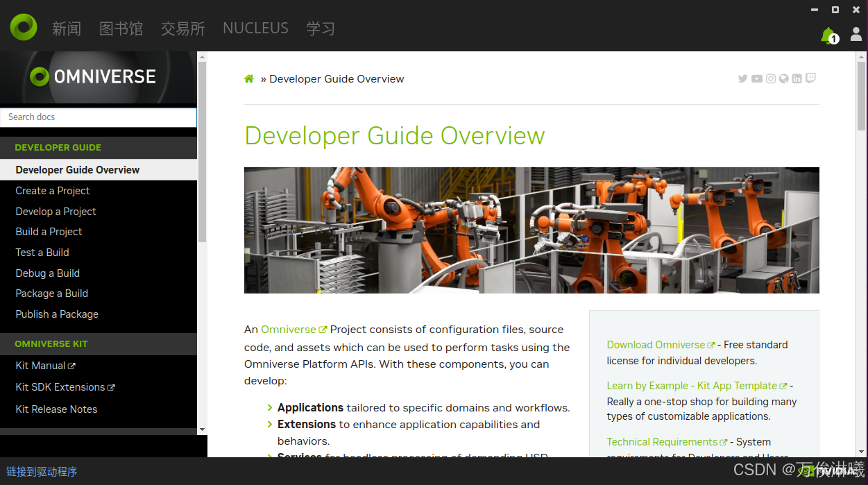This screenshot has width=868, height=485.
Task: Click Download Omniverse link
Action: [x=661, y=345]
